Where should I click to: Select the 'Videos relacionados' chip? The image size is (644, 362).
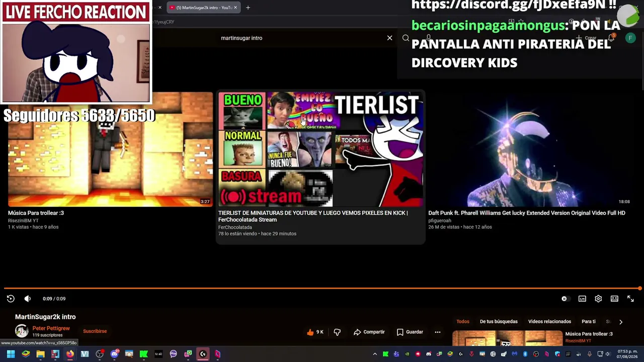coord(549,322)
